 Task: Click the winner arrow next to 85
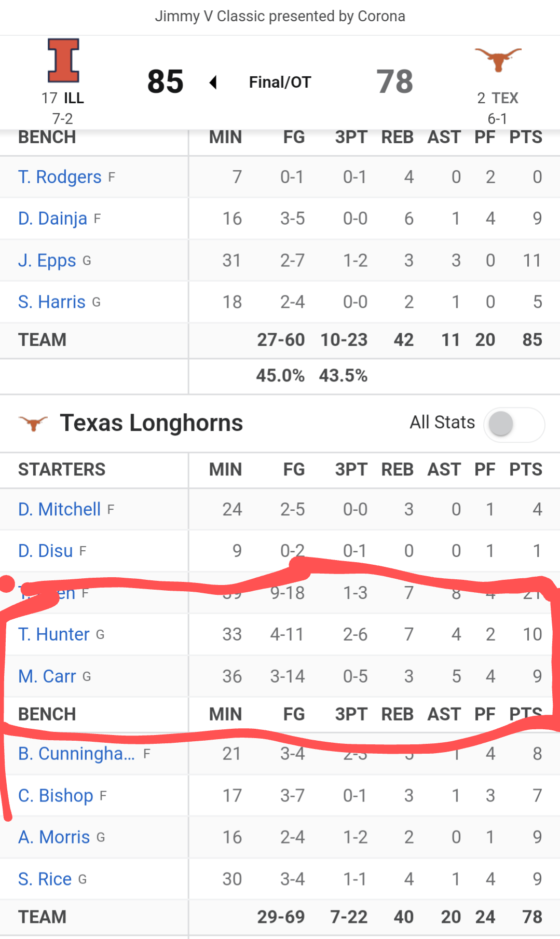click(213, 82)
